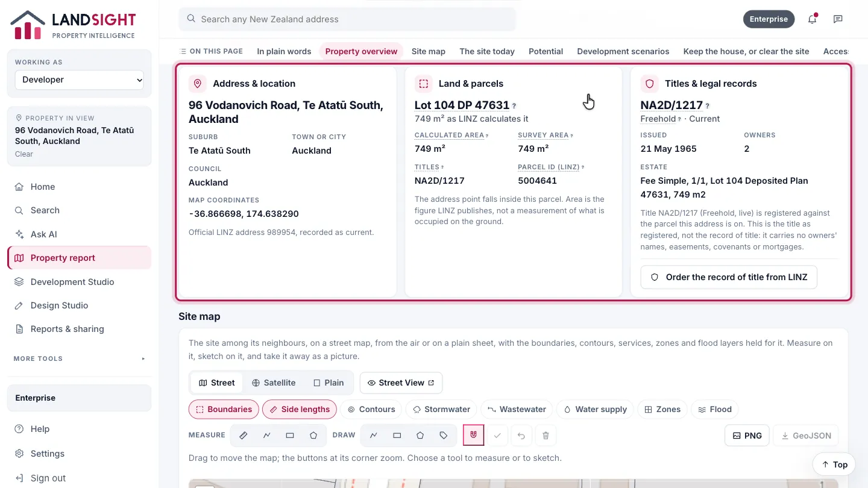This screenshot has height=488, width=868.
Task: Select the Measure polygon tool
Action: [313, 435]
